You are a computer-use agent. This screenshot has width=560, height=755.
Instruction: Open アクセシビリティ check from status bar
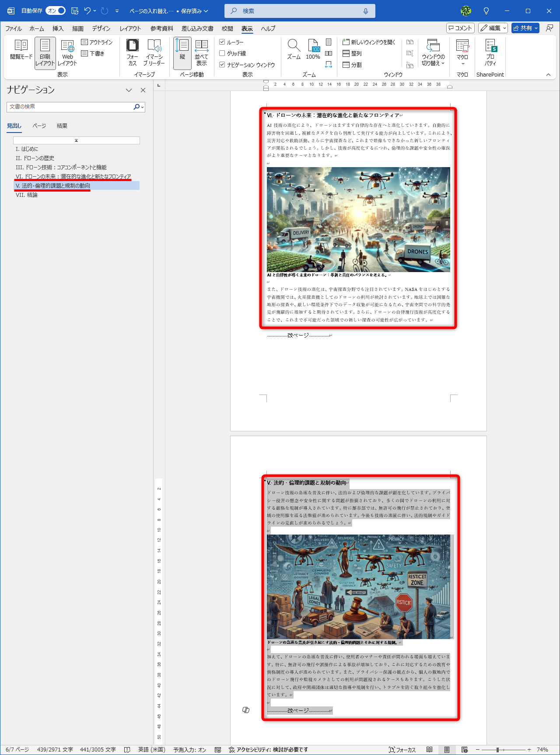click(268, 750)
